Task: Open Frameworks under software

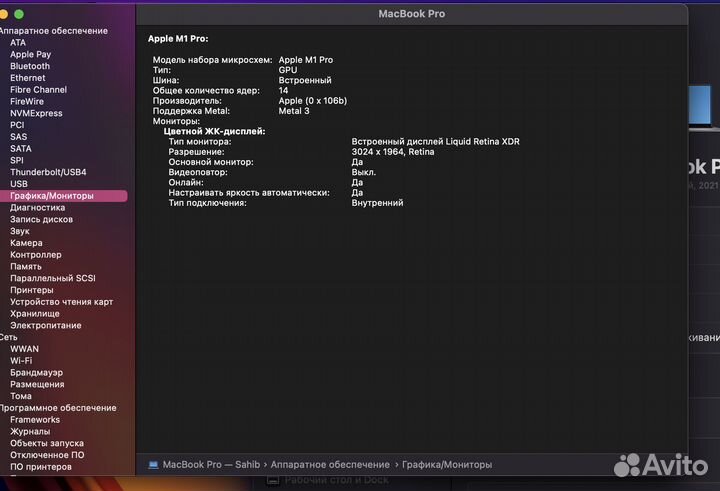Action: 35,420
